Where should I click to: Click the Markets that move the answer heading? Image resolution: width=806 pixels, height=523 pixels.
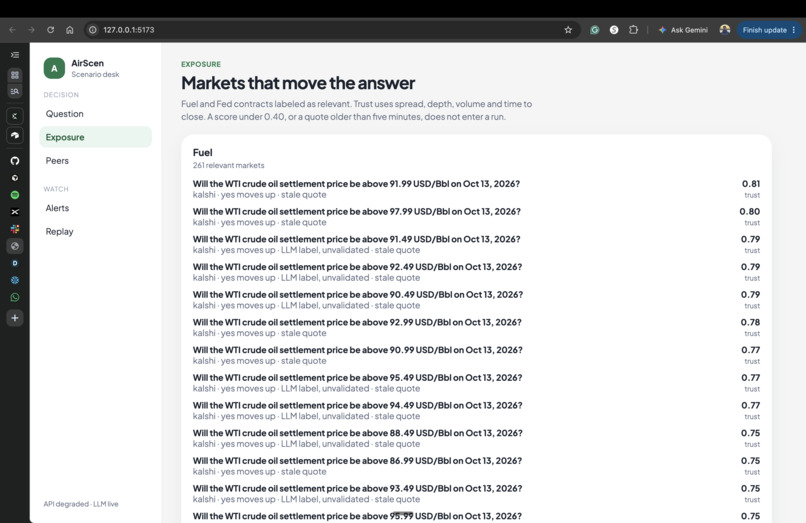(298, 83)
